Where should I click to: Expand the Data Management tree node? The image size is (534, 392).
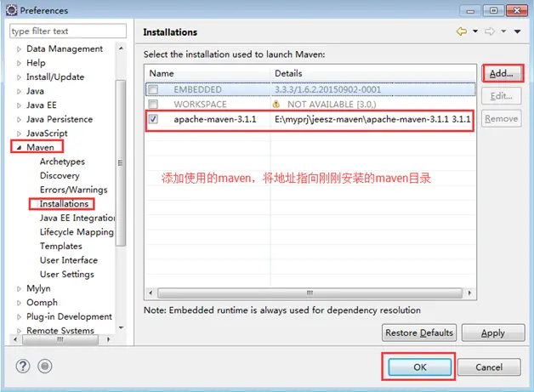[19, 49]
